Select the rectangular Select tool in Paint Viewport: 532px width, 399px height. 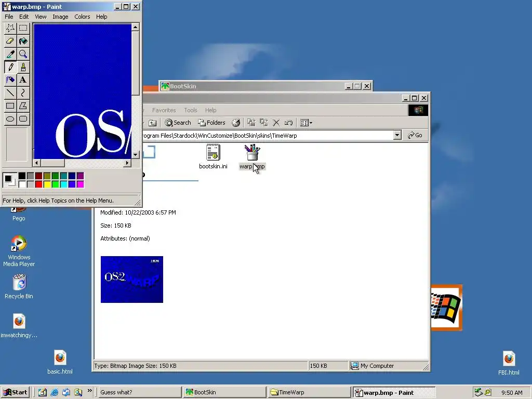click(x=23, y=28)
